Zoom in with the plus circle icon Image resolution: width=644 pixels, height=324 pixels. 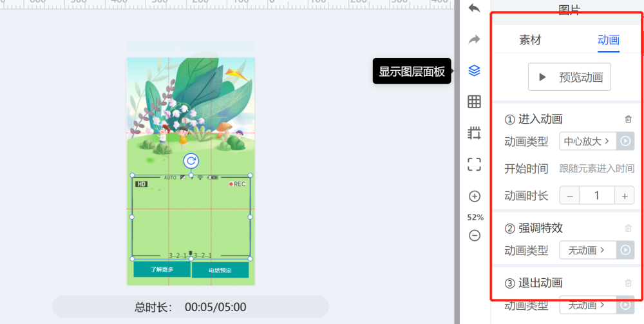pos(475,196)
